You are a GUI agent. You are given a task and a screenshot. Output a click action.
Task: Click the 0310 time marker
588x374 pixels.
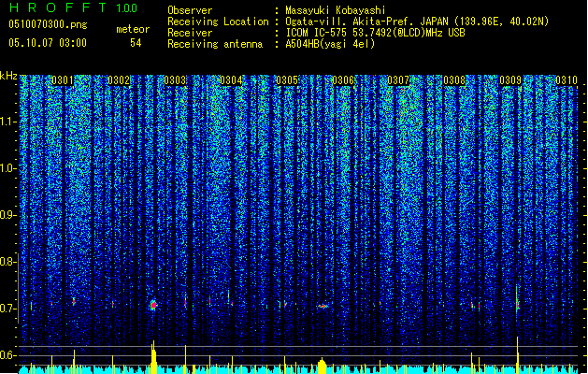(x=566, y=80)
